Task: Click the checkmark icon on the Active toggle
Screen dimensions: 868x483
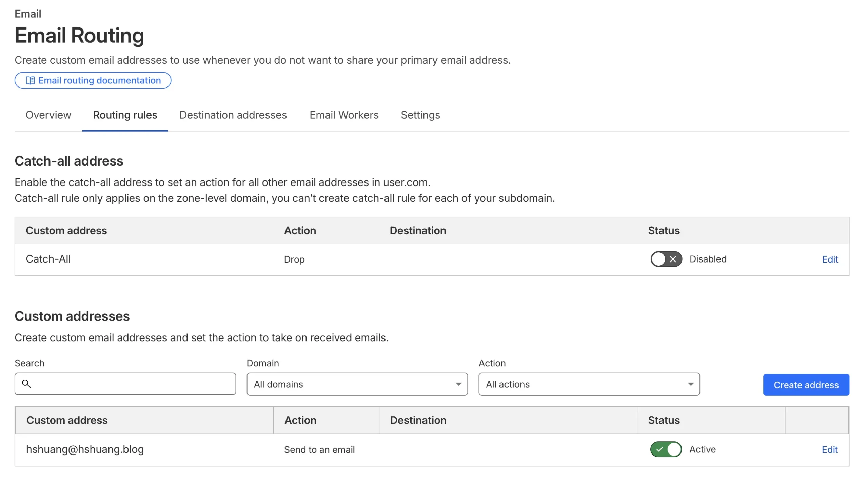Action: coord(659,449)
